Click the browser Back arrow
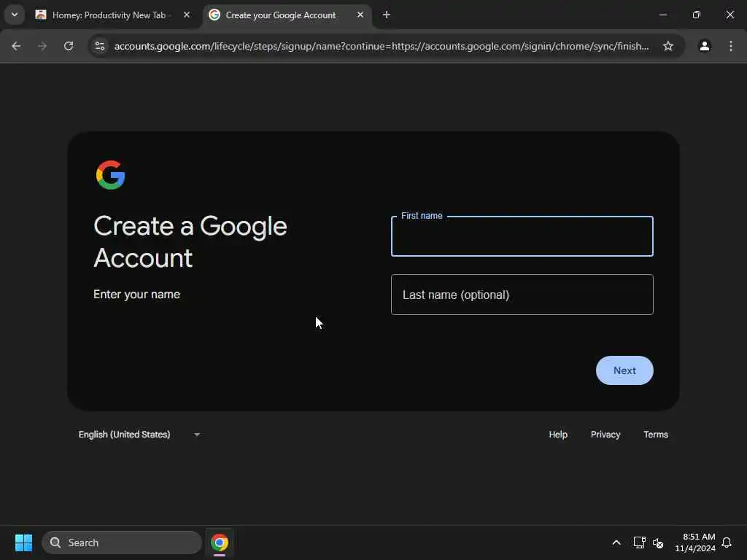747x560 pixels. click(x=16, y=46)
